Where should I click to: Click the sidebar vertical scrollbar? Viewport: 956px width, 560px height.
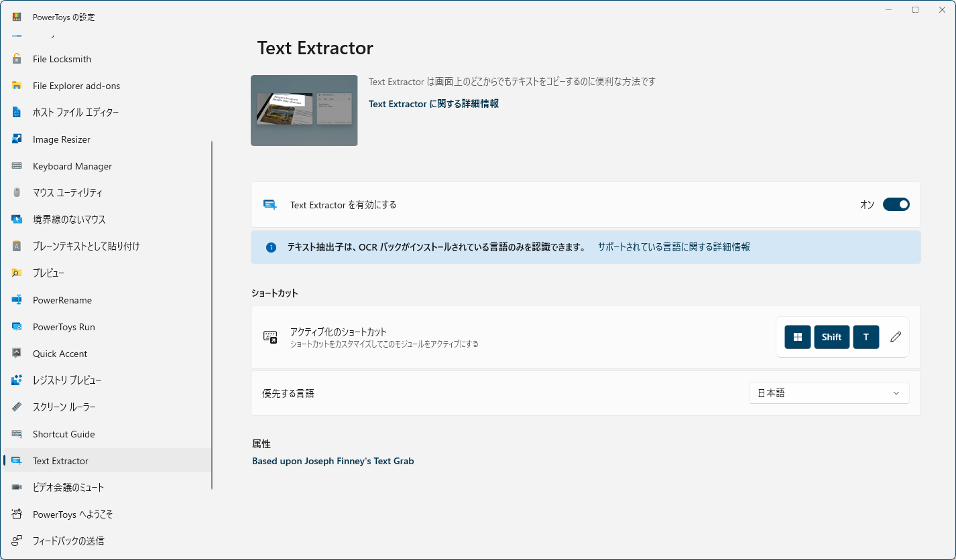tap(212, 315)
